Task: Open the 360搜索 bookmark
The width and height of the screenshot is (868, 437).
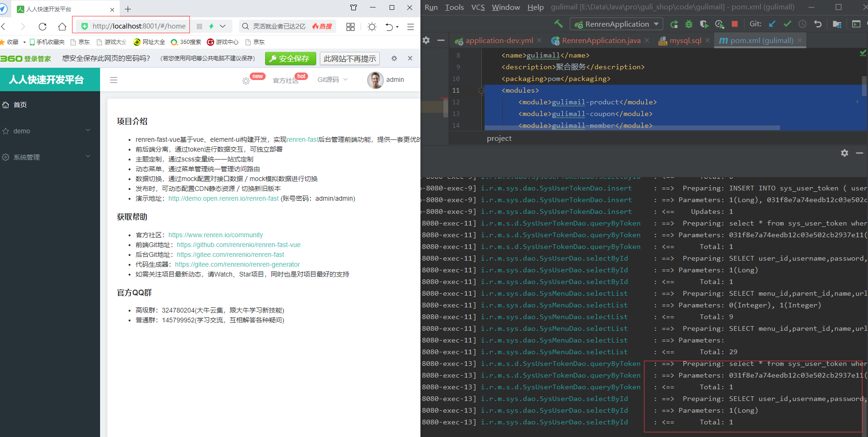Action: [x=186, y=42]
